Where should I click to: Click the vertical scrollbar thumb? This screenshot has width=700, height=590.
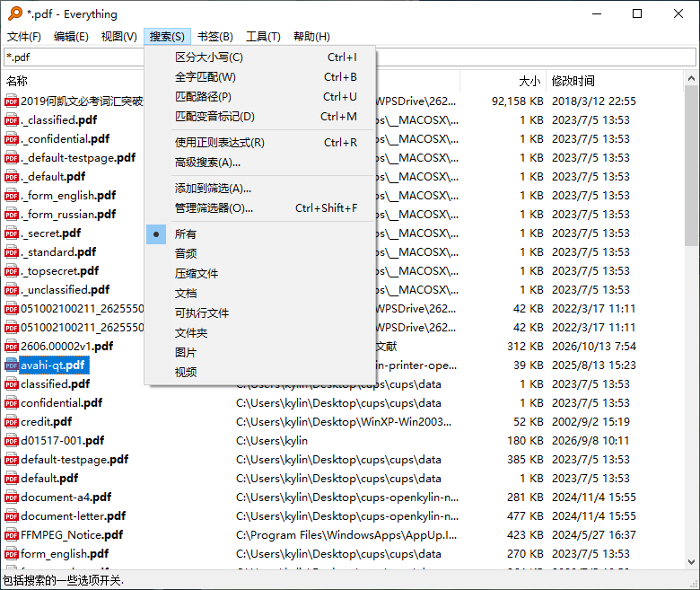coord(691,166)
